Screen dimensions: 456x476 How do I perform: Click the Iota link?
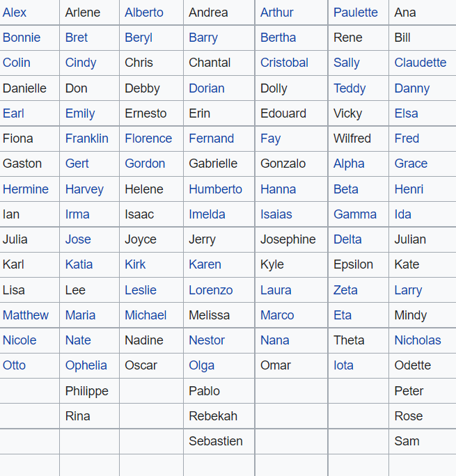[x=343, y=365]
